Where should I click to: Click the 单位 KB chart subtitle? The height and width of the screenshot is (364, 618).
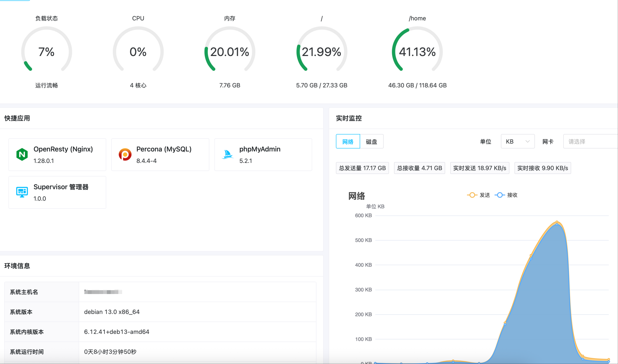(x=375, y=207)
